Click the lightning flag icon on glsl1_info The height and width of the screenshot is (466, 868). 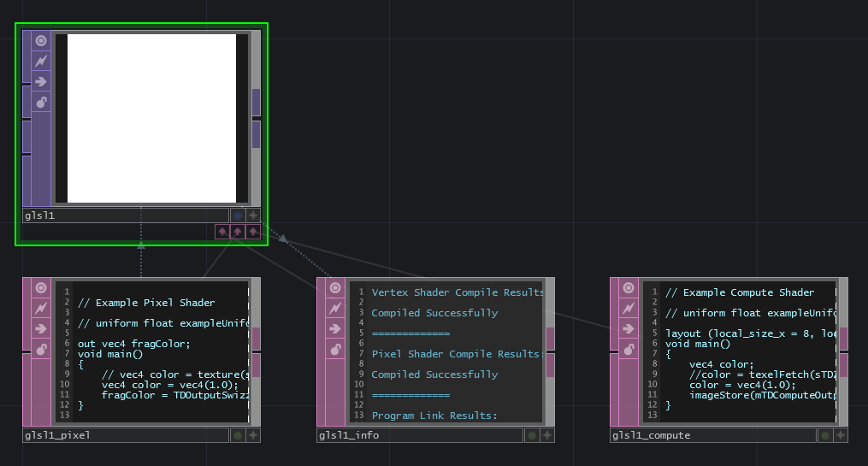coord(335,309)
